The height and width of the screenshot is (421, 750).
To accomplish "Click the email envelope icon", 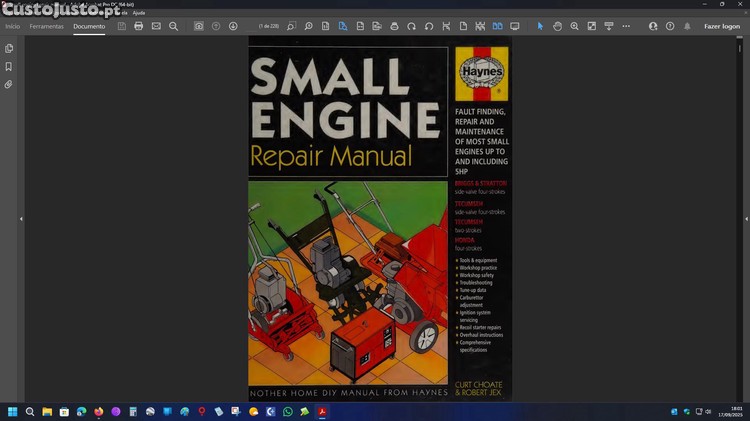I will click(x=156, y=26).
